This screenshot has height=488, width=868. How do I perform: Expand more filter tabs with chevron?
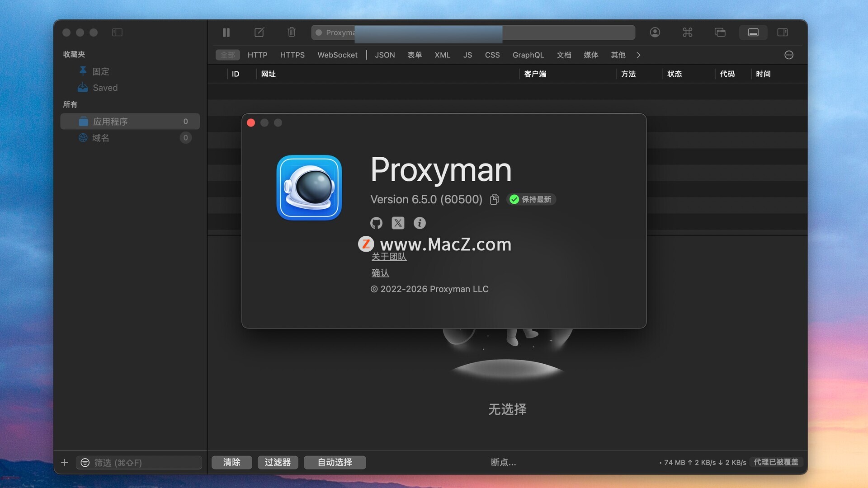coord(638,55)
